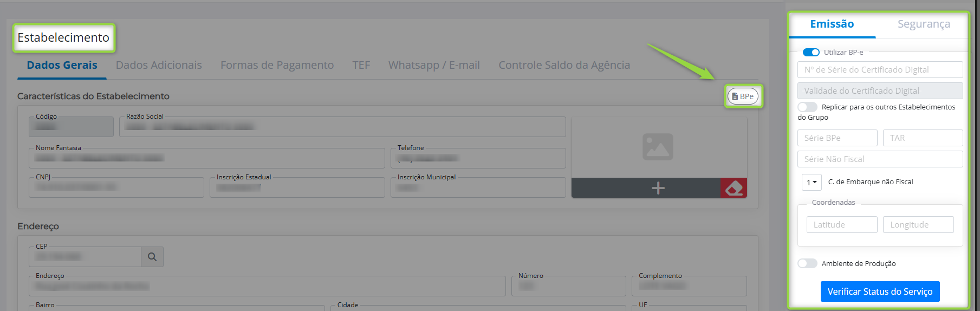This screenshot has height=311, width=980.
Task: Click the Número field
Action: pos(568,286)
